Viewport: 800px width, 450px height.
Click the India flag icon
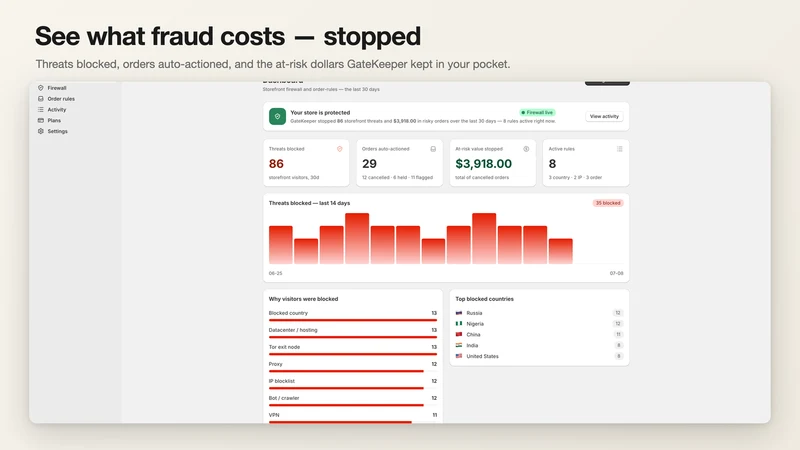coord(459,345)
